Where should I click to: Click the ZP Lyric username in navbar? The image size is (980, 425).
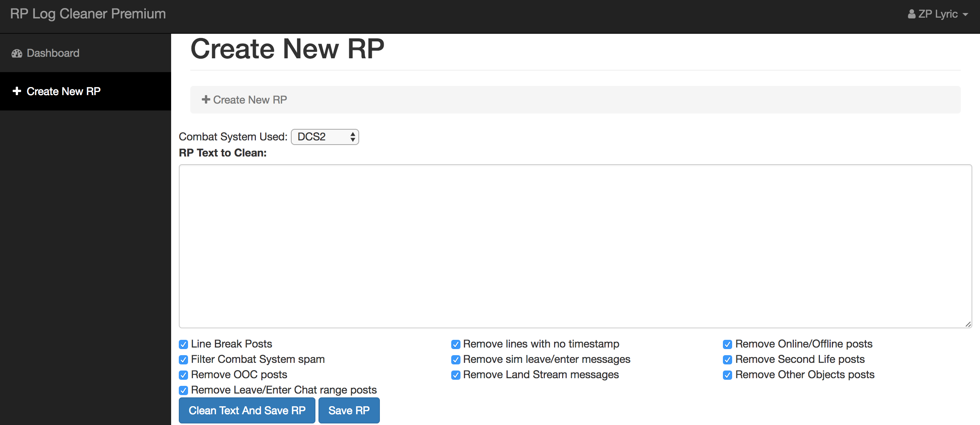point(938,14)
